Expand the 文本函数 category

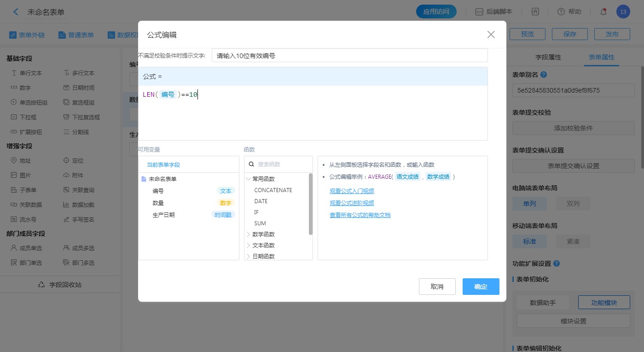[x=249, y=245]
